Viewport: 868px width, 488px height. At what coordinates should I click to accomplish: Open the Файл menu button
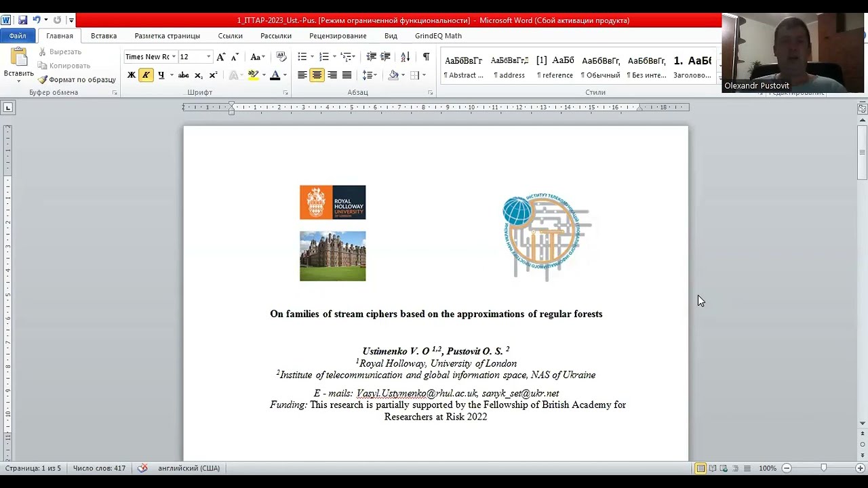[x=18, y=36]
